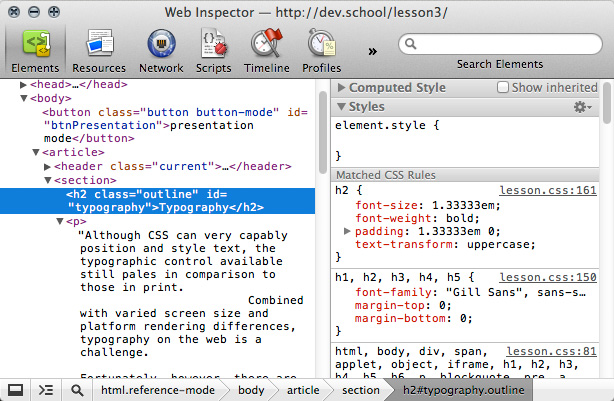Screen dimensions: 614x401
Task: Select the section breadcrumb
Action: tap(361, 390)
